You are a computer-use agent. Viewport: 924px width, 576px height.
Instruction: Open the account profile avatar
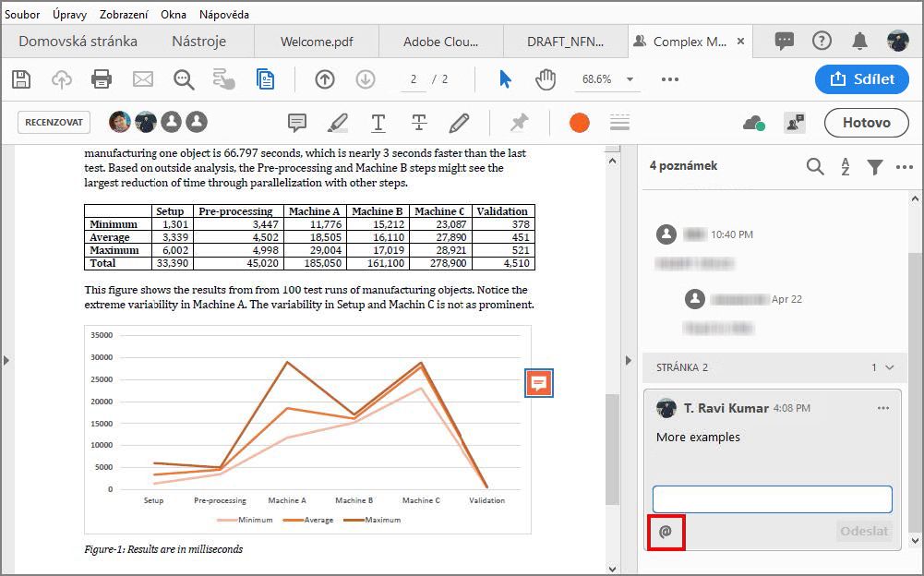[x=897, y=41]
